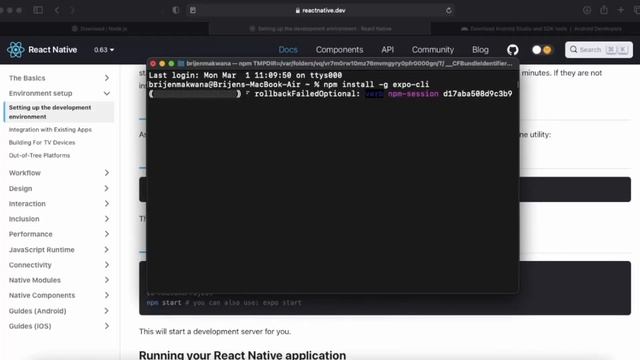Open the GitHub repository icon

pos(513,50)
